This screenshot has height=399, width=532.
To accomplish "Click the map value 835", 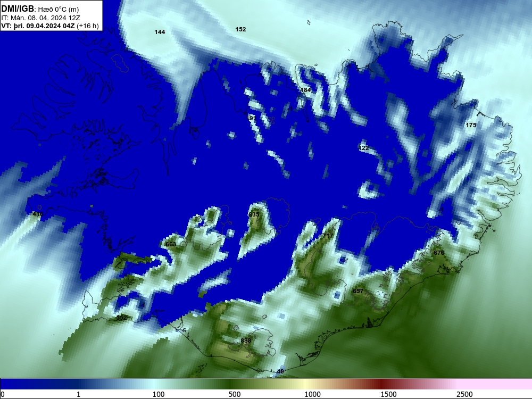I will 254,214.
